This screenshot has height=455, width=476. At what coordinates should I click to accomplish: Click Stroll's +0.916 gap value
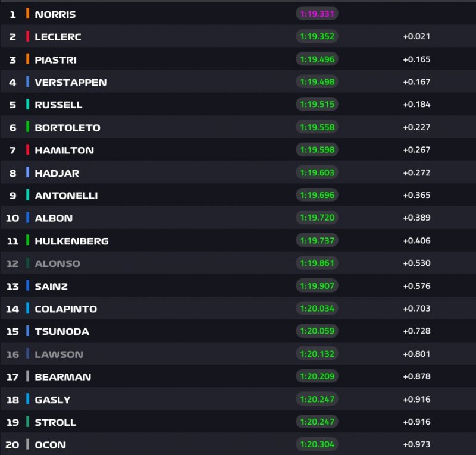click(x=416, y=422)
